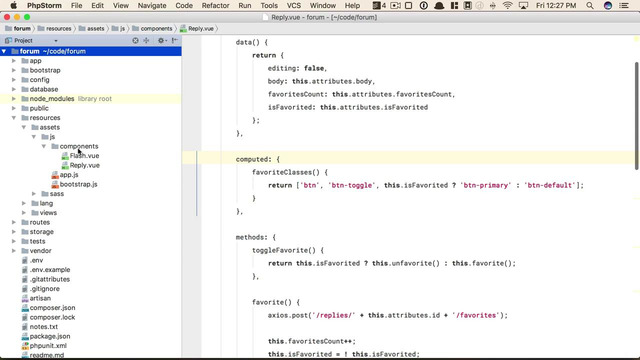Open the PhpStorm application menu

tap(44, 5)
